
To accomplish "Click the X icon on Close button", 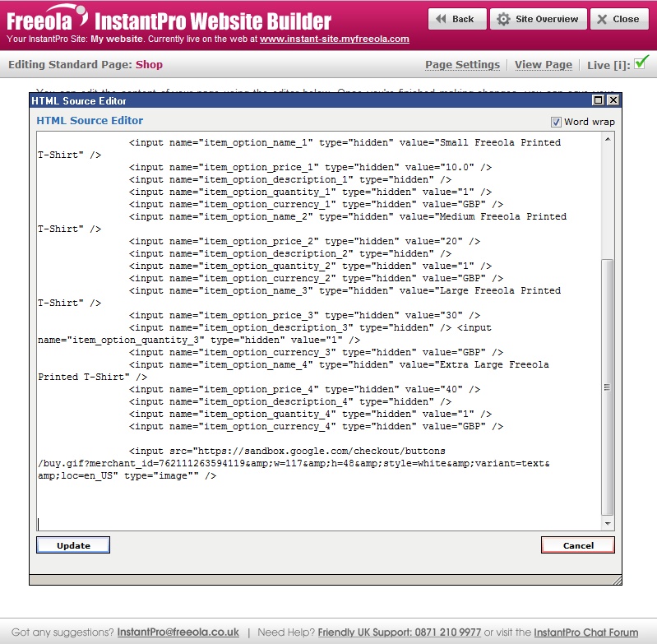I will [x=602, y=19].
